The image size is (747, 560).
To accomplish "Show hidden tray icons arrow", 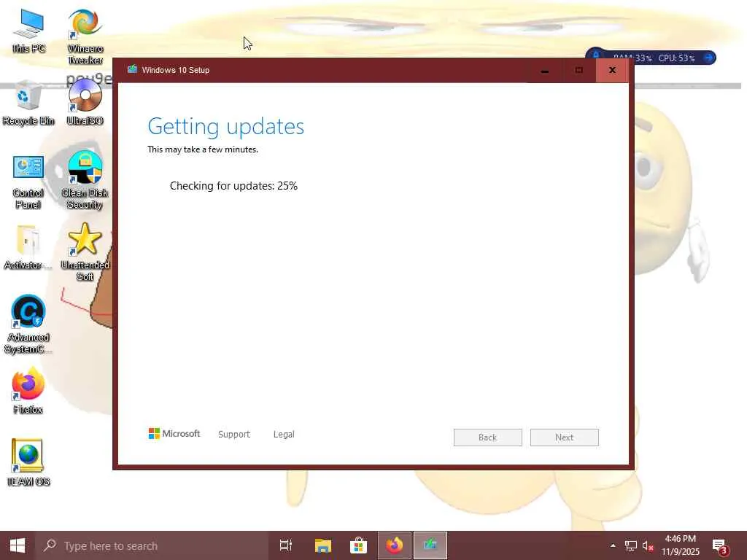I will coord(613,545).
